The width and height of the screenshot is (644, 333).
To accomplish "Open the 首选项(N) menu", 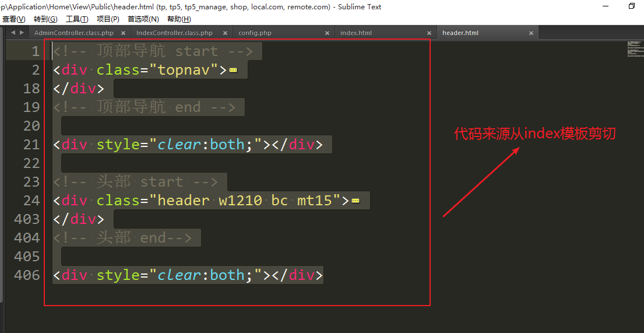I will tap(143, 19).
